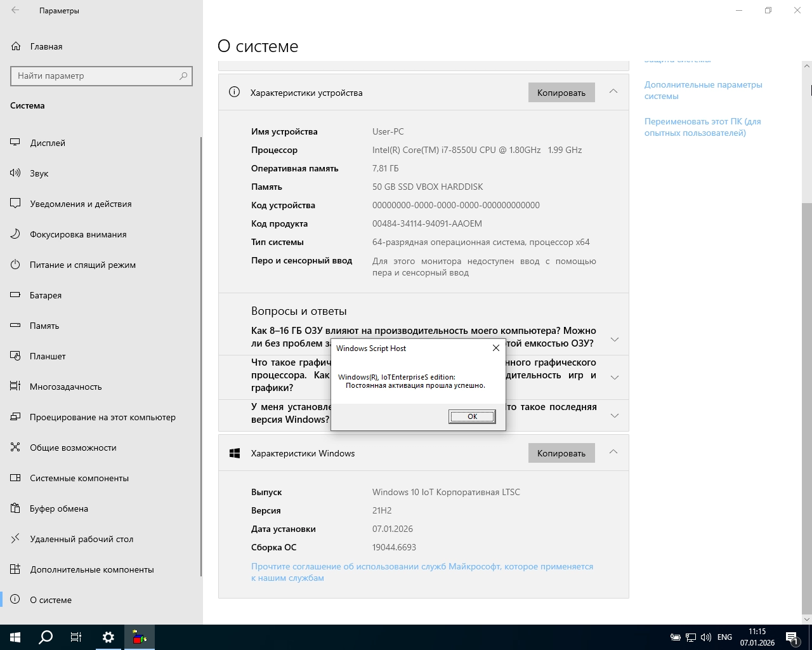
Task: Open the Microsoft Services Agreement link
Action: point(422,572)
